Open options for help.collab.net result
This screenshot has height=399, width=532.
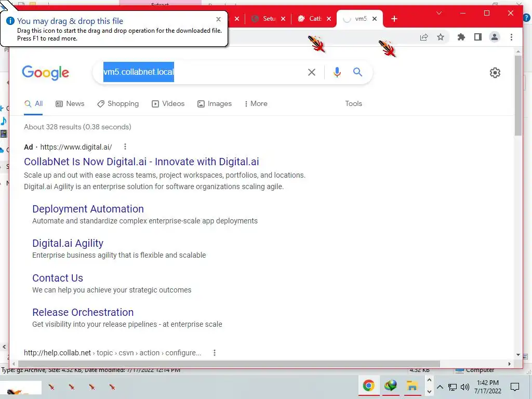tap(215, 353)
